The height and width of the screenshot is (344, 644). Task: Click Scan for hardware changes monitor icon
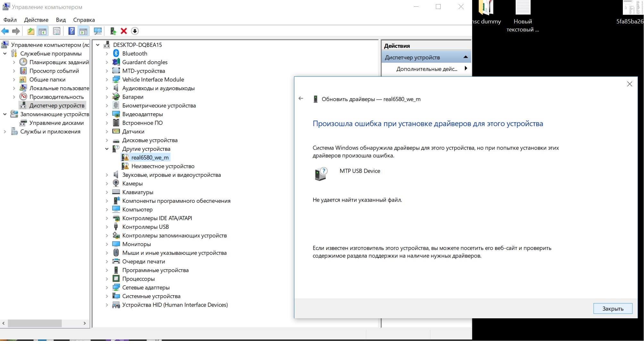97,31
